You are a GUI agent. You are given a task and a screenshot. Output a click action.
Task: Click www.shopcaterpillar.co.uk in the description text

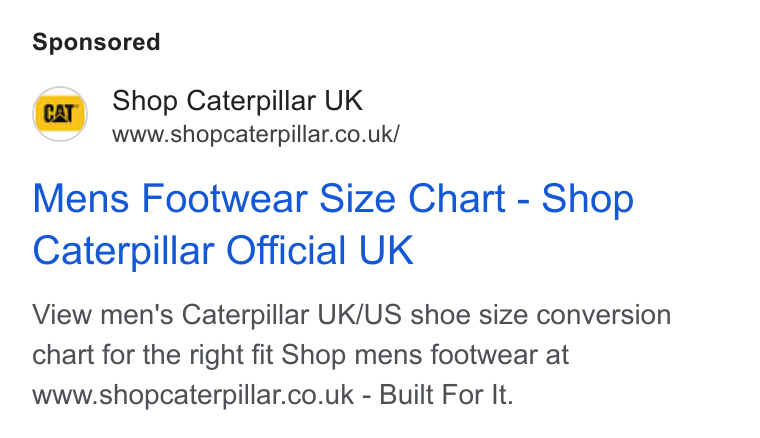[193, 395]
